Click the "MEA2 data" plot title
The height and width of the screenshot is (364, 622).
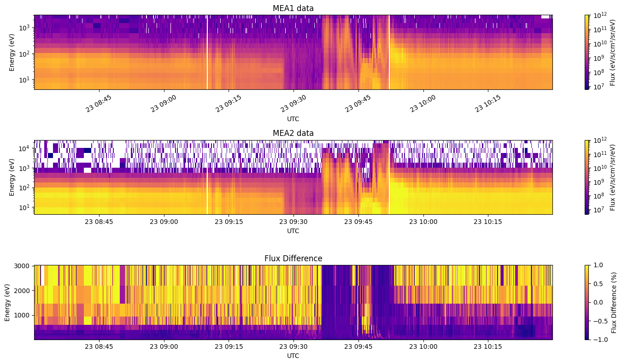coord(293,133)
